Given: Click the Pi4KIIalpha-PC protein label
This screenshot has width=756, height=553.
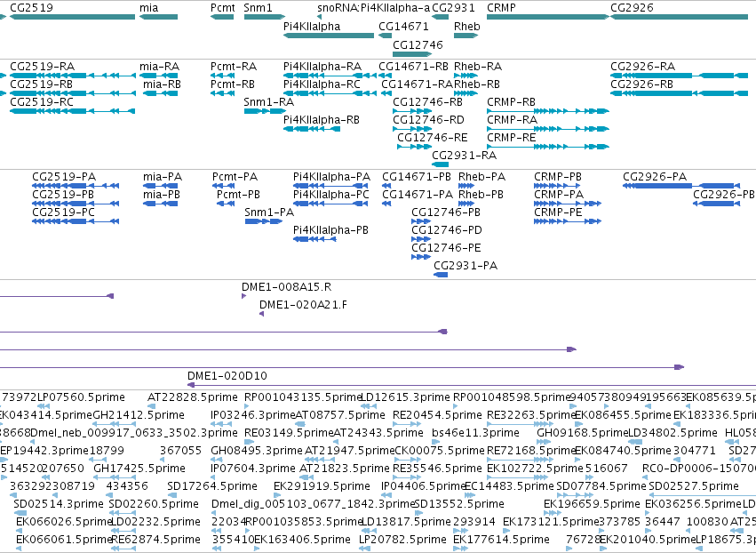Looking at the screenshot, I should click(330, 195).
